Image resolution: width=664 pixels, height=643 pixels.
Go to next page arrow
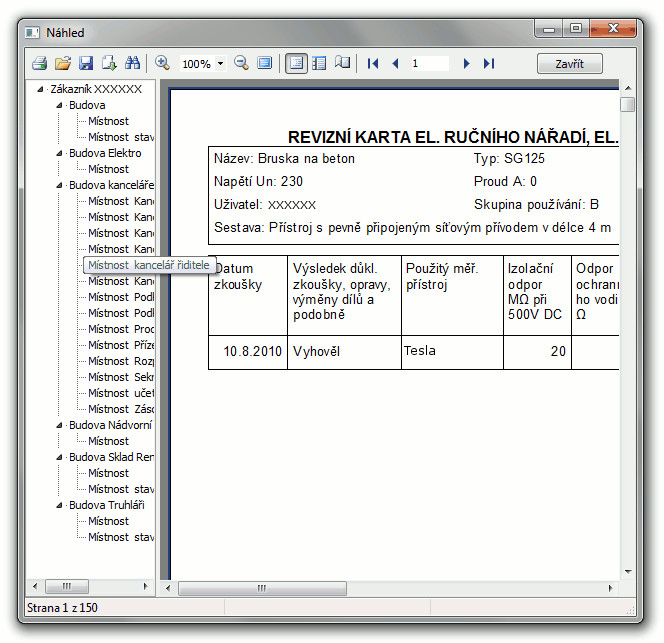(466, 64)
